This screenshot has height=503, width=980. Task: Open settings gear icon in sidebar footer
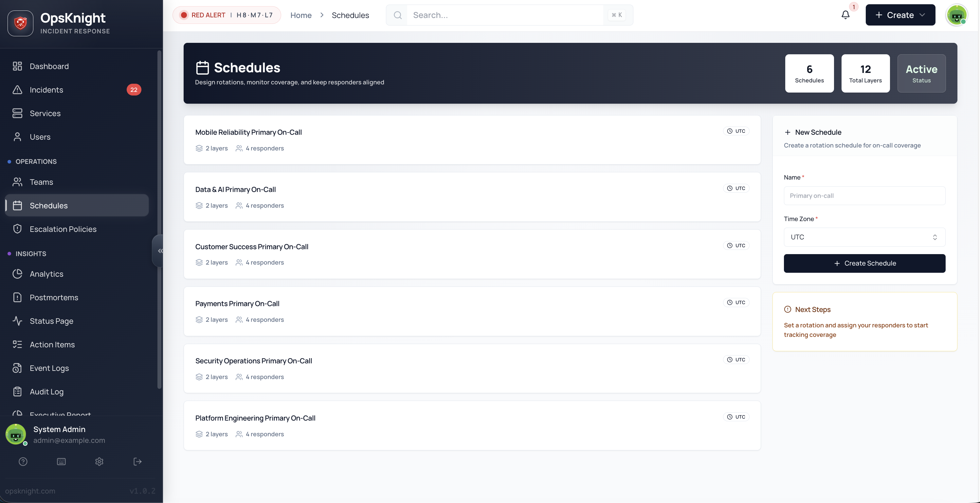click(99, 461)
